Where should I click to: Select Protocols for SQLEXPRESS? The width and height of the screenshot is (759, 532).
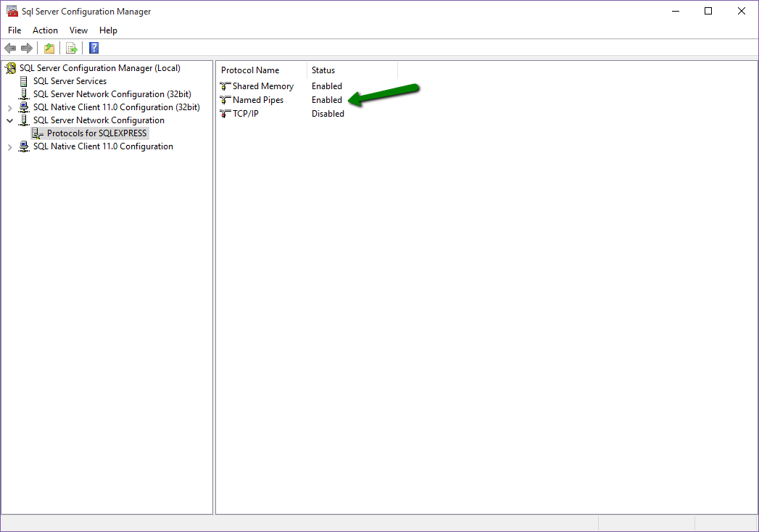(x=95, y=133)
